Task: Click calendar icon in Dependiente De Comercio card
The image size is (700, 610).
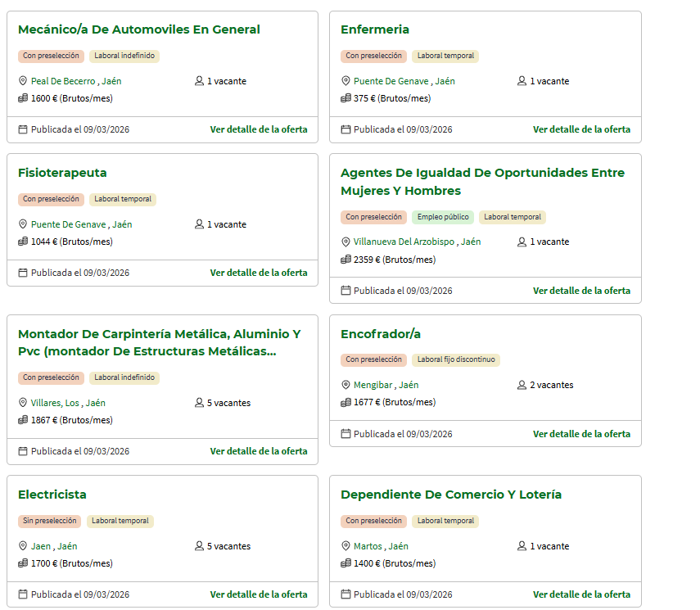Action: (x=345, y=594)
